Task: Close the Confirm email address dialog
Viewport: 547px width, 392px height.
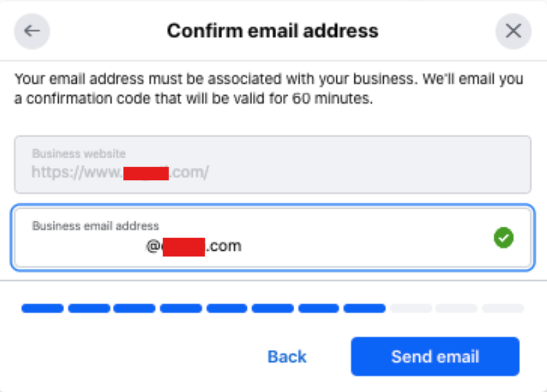Action: click(x=513, y=31)
